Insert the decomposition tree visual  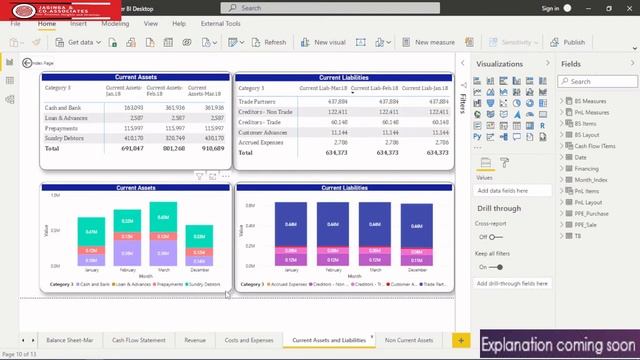(x=504, y=137)
